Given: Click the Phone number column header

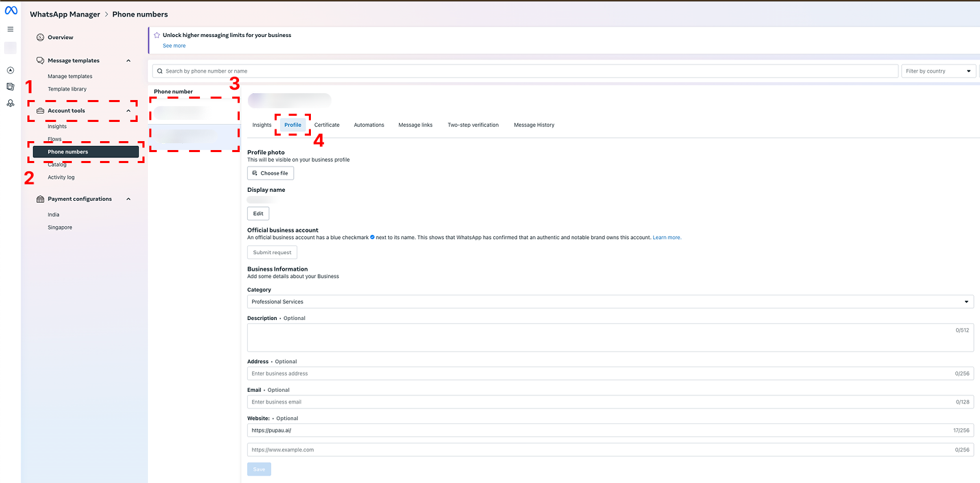Looking at the screenshot, I should click(x=173, y=92).
